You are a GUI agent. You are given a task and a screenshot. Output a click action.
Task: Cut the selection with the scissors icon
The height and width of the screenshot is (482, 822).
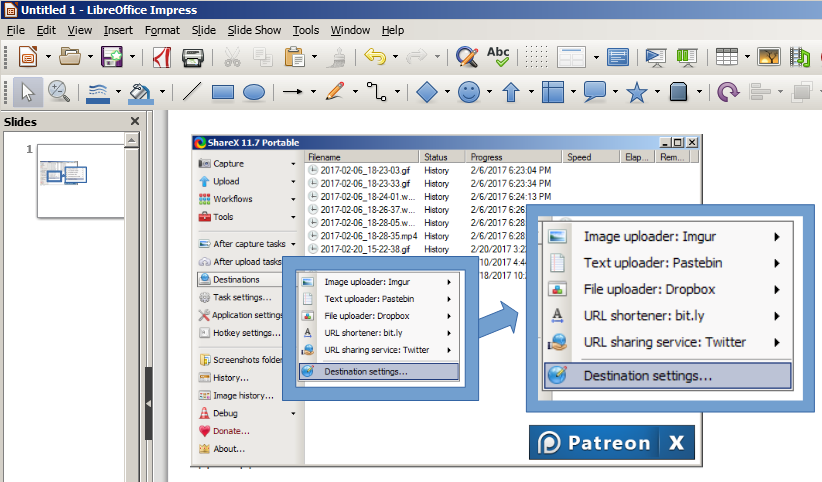coord(232,57)
